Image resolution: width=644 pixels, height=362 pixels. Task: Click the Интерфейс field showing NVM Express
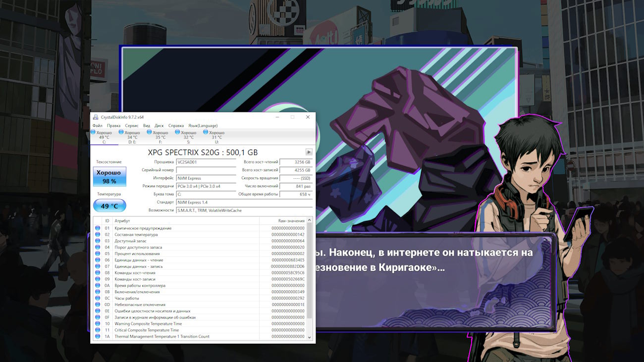(x=206, y=178)
